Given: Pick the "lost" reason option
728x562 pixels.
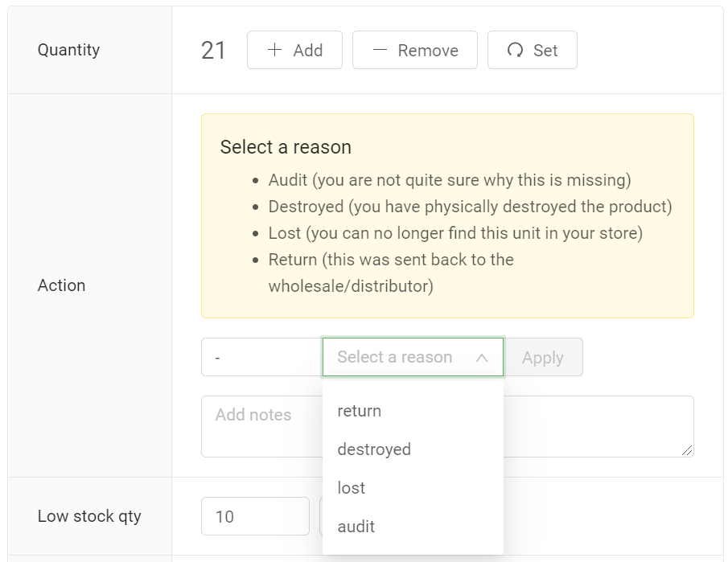Looking at the screenshot, I should click(x=352, y=488).
